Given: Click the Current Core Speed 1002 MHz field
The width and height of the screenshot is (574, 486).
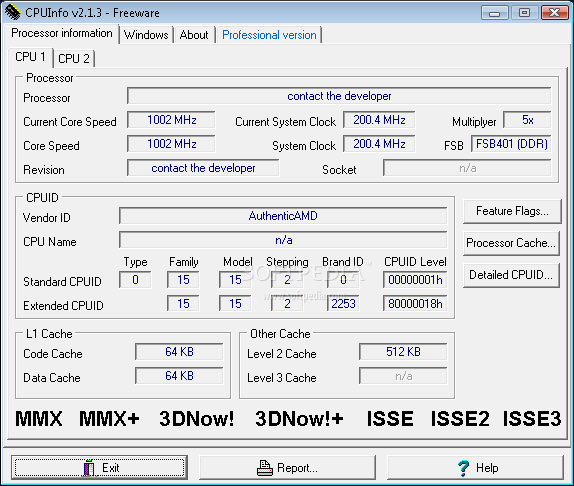Looking at the screenshot, I should click(171, 120).
